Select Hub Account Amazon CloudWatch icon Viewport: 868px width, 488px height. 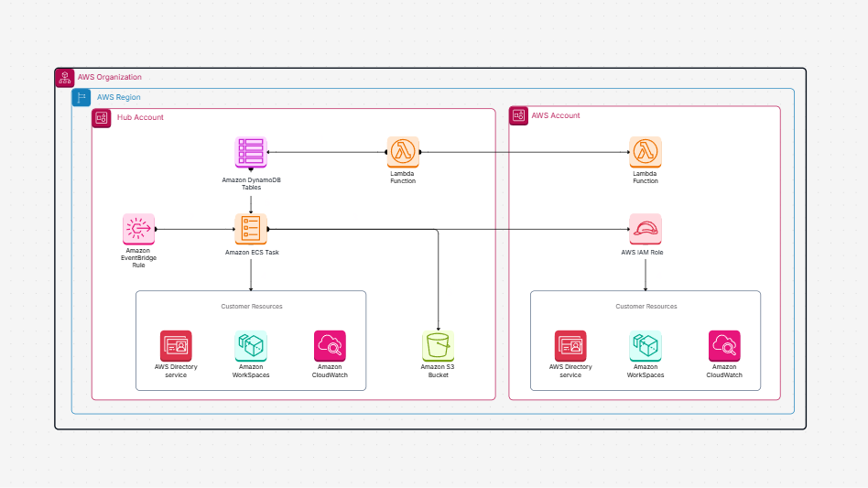pos(330,346)
